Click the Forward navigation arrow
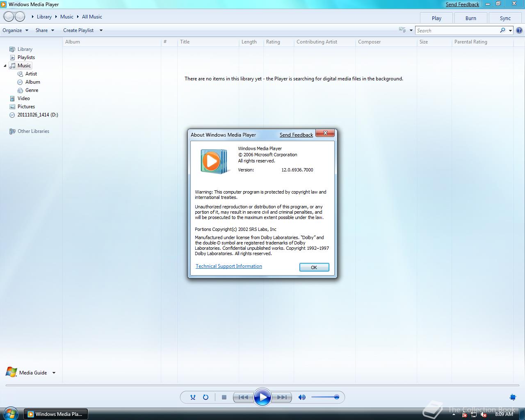The width and height of the screenshot is (525, 420). point(20,17)
